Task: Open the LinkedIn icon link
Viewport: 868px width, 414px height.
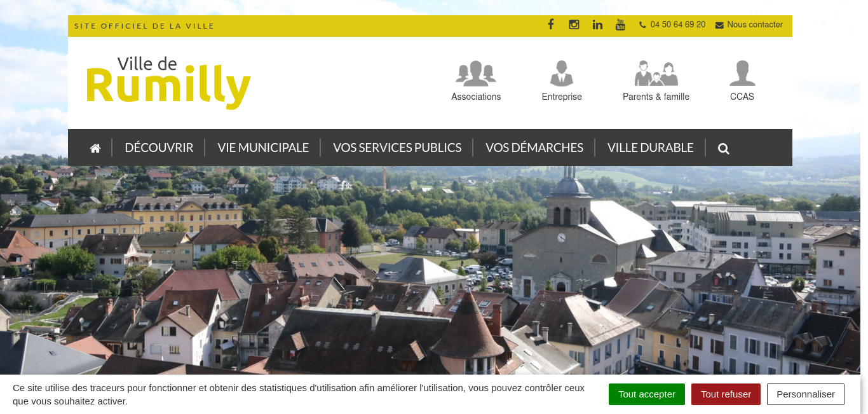Action: coord(597,25)
